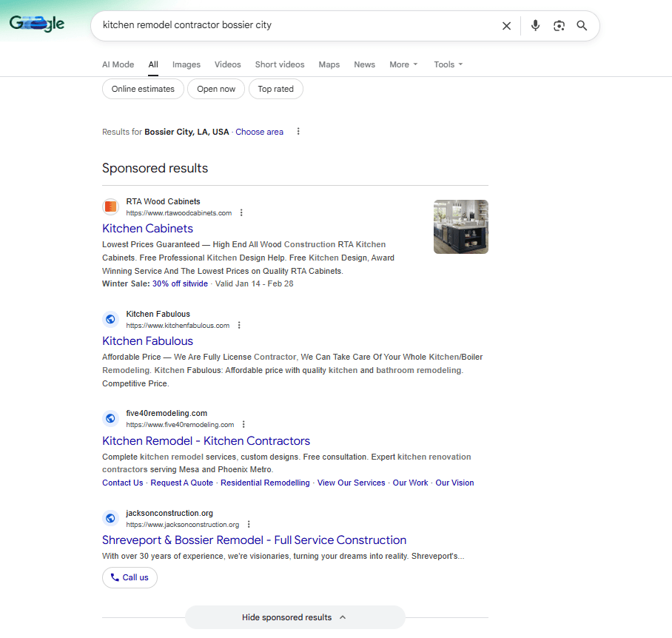The width and height of the screenshot is (672, 638).
Task: Activate voice search with the microphone icon
Action: click(x=535, y=25)
